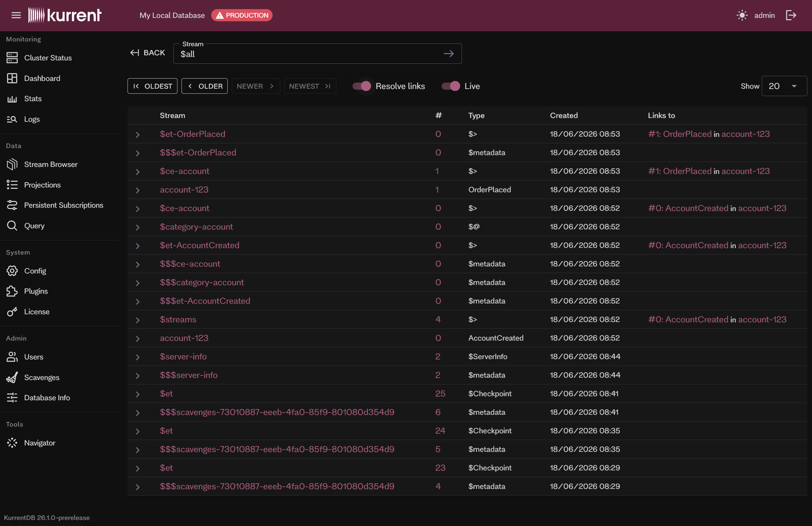
Task: Click the Config gear icon
Action: point(12,271)
